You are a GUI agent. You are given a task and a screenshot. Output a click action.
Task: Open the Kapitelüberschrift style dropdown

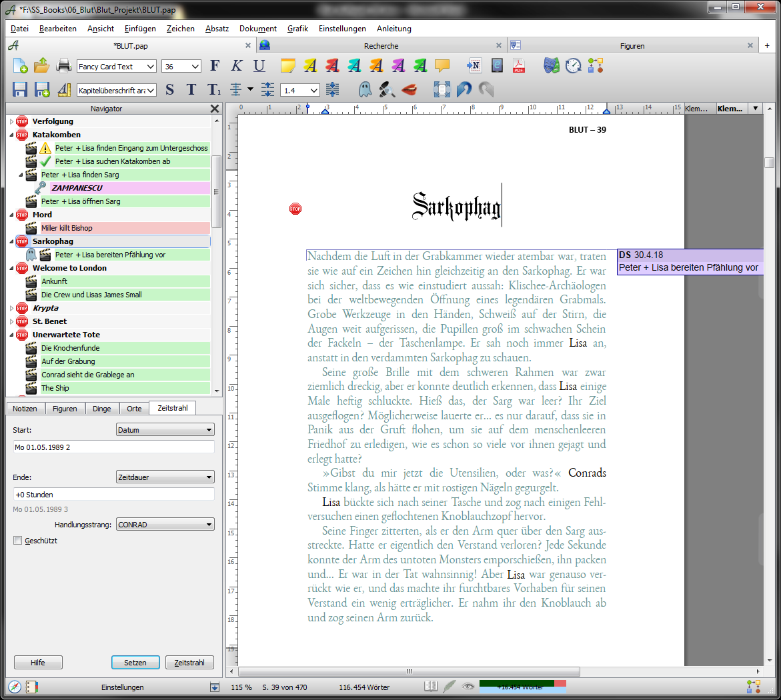click(150, 90)
